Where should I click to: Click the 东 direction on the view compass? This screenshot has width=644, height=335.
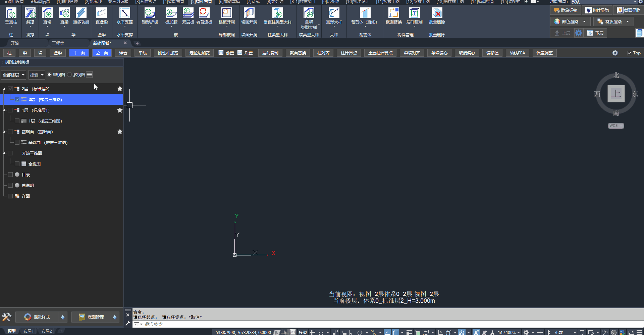[x=635, y=94]
